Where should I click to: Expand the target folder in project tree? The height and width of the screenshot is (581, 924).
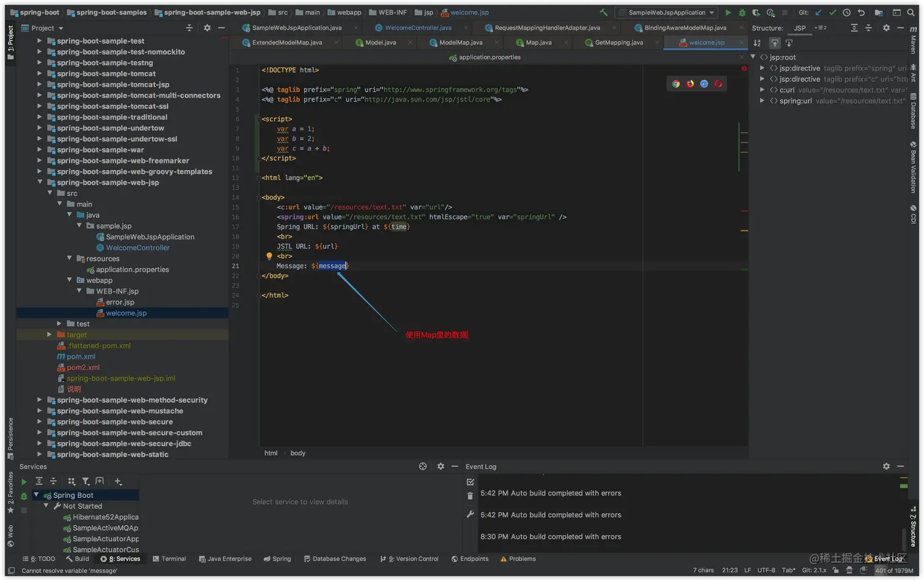pyautogui.click(x=50, y=335)
